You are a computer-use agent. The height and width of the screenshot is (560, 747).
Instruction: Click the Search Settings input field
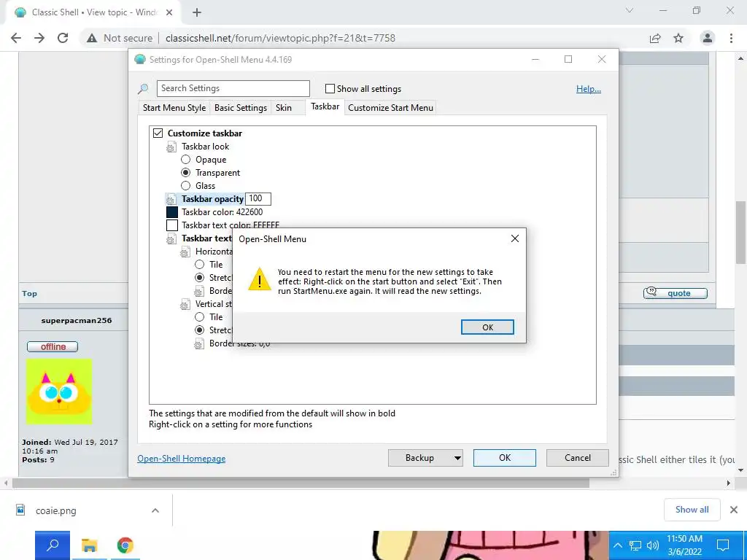tap(233, 88)
